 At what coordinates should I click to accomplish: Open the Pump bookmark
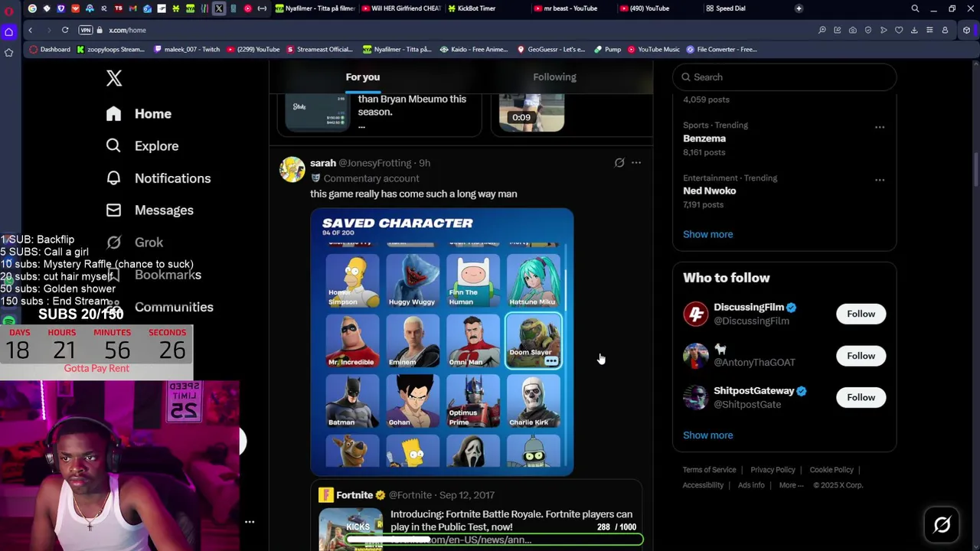[x=607, y=49]
